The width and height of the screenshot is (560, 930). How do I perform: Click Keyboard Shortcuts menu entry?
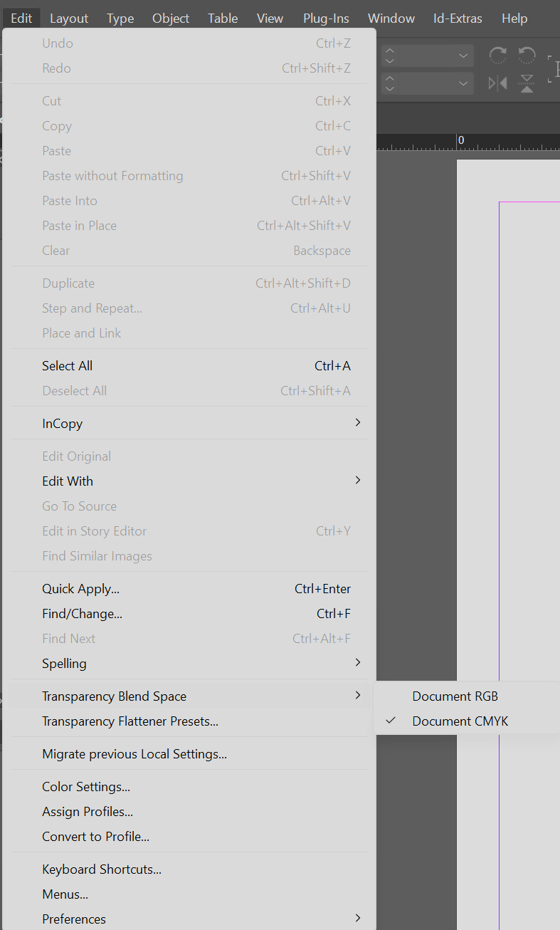(102, 869)
